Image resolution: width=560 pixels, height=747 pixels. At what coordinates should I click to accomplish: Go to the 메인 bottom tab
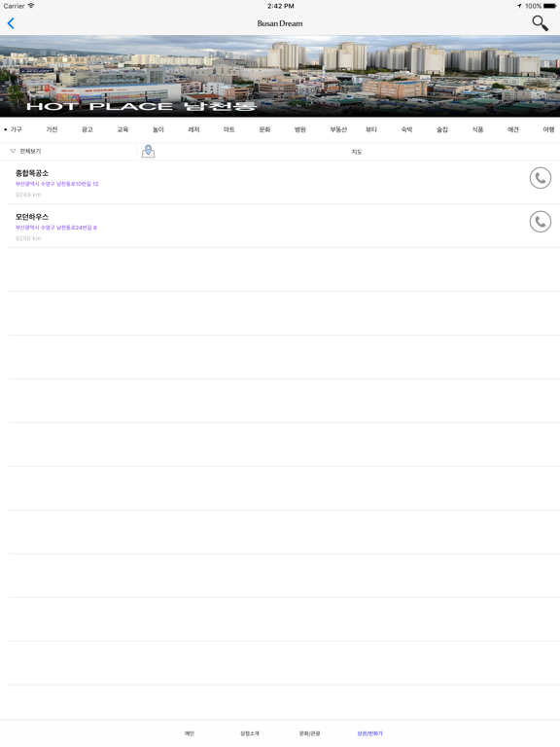tap(190, 733)
